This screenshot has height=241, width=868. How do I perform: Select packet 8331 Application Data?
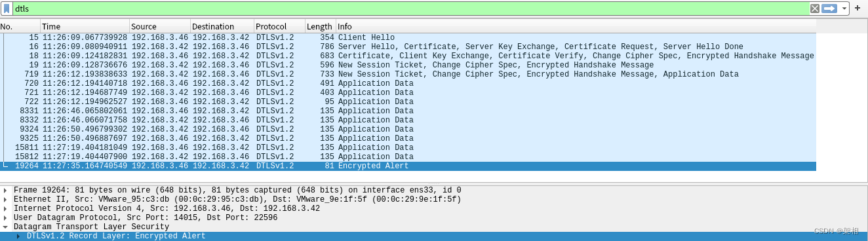(408, 111)
